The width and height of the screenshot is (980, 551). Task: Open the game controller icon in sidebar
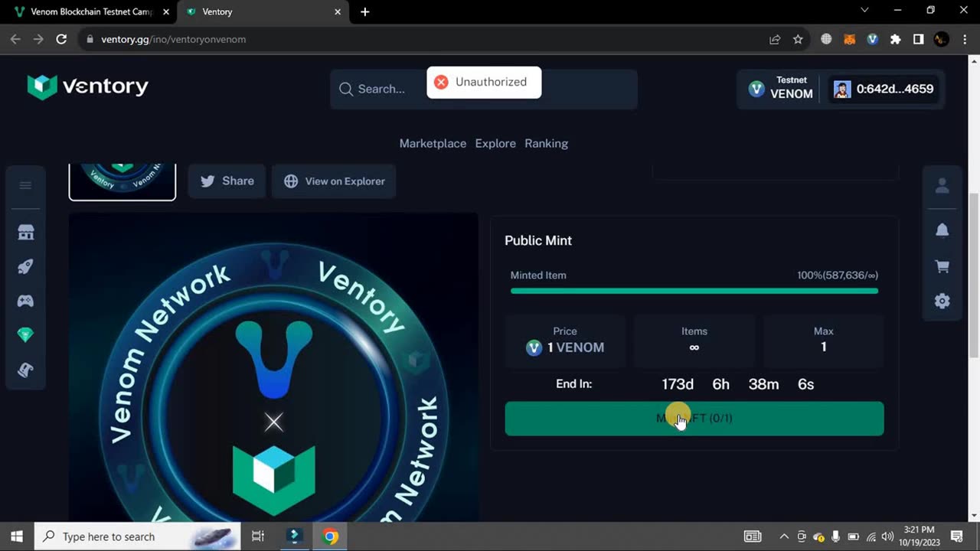(x=25, y=301)
